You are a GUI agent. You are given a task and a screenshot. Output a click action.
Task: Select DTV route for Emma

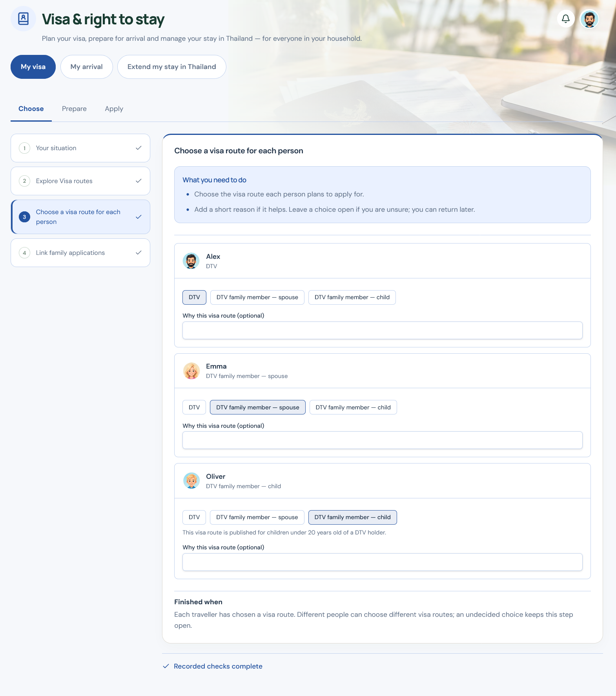pyautogui.click(x=194, y=407)
